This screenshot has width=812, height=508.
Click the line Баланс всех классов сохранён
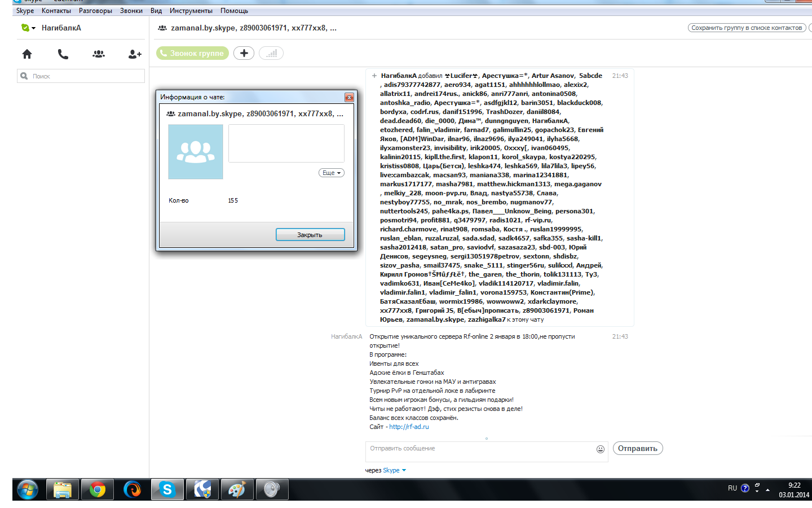(414, 418)
